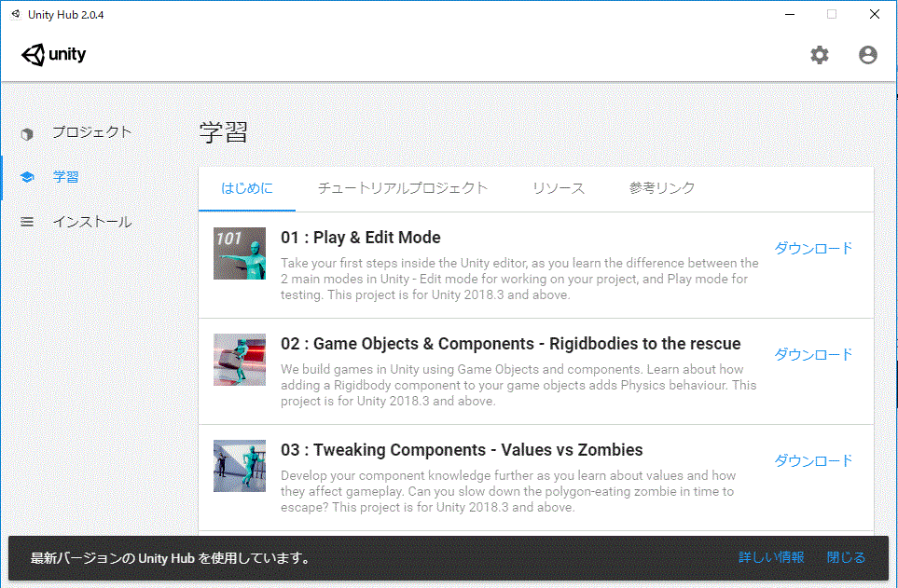Viewport: 898px width, 588px height.
Task: Download the 03 Tweaking Components tutorial
Action: (x=813, y=460)
